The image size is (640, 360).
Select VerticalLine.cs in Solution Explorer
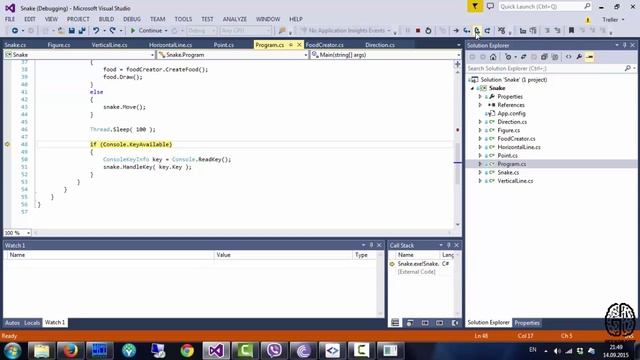click(515, 181)
